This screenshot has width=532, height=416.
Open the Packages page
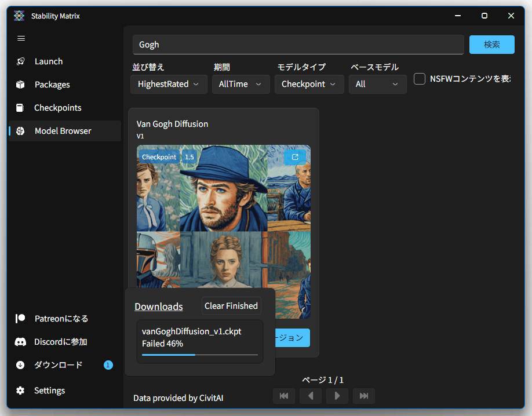point(65,85)
